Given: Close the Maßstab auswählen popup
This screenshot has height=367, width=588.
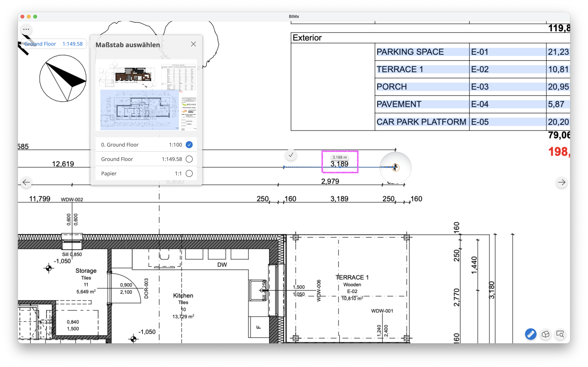Looking at the screenshot, I should click(193, 44).
